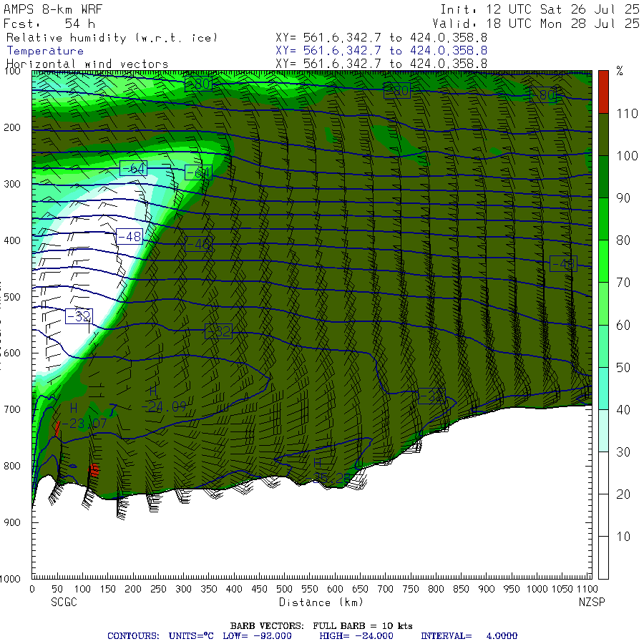The height and width of the screenshot is (644, 644).
Task: Click the '1000' pressure axis label
Action: click(x=10, y=579)
